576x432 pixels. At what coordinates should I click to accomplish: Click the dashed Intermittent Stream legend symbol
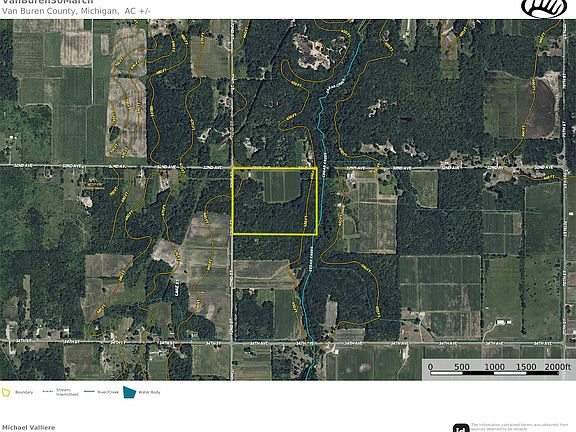[48, 392]
